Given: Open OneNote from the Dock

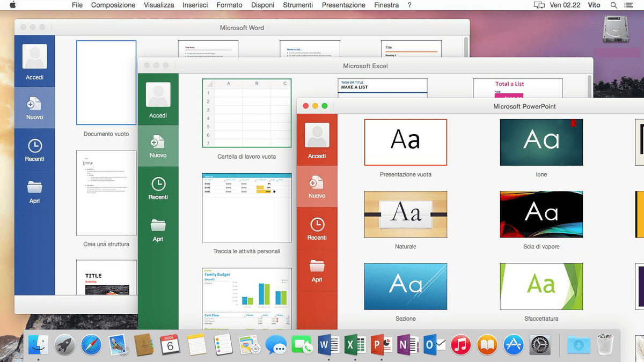Looking at the screenshot, I should pos(408,345).
